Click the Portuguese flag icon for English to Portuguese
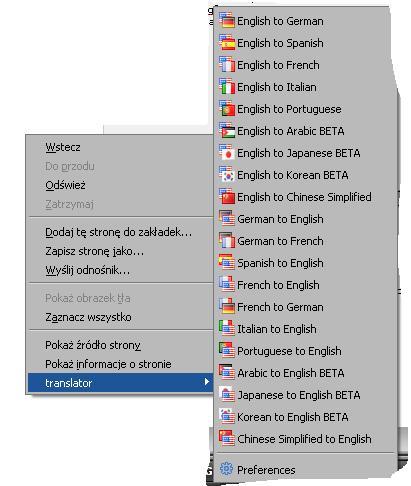411x486 pixels. click(x=227, y=108)
